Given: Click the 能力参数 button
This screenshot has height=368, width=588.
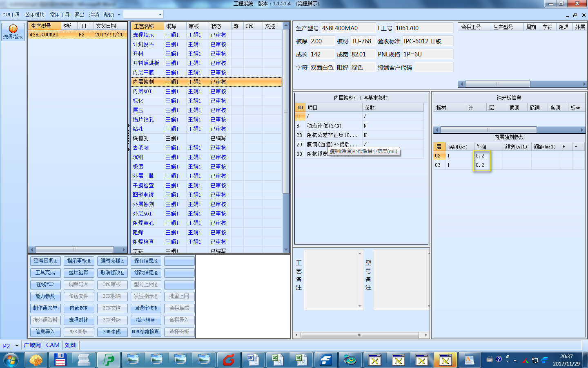Looking at the screenshot, I should (45, 296).
